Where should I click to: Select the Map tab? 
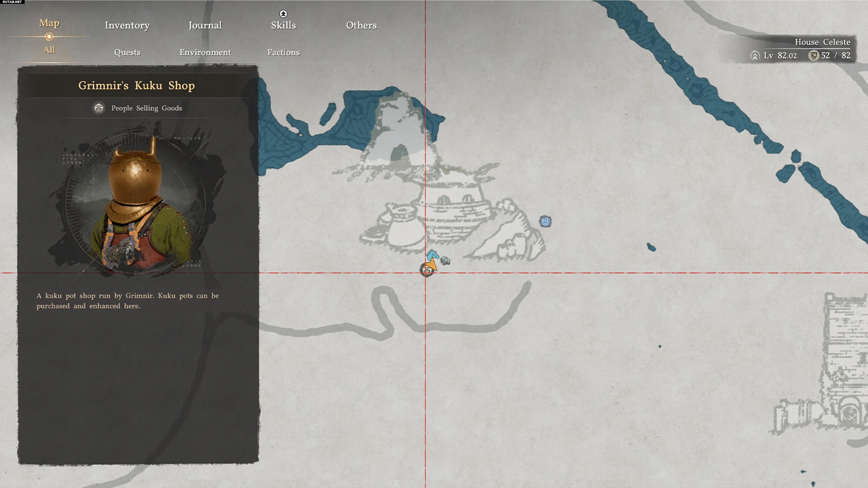[49, 23]
